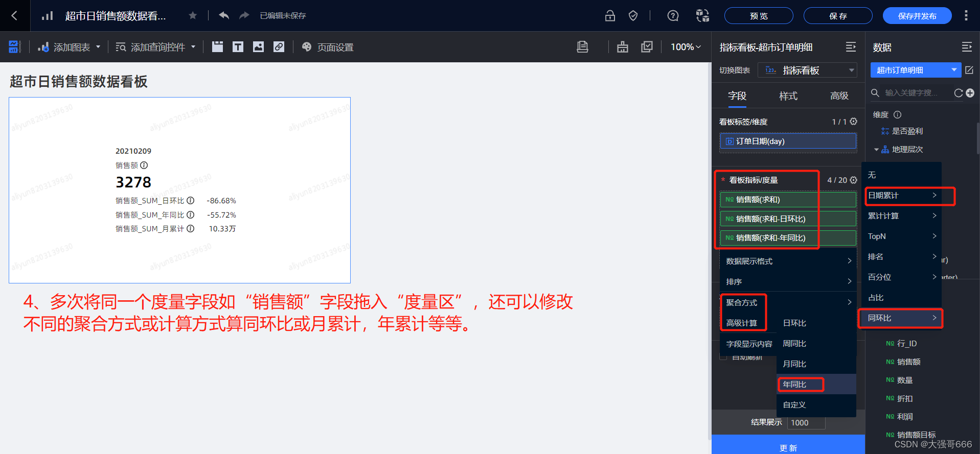
Task: Open the help question mark icon
Action: point(673,16)
